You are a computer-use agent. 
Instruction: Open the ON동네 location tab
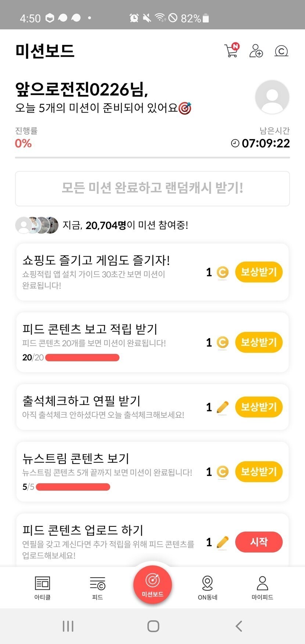208,587
